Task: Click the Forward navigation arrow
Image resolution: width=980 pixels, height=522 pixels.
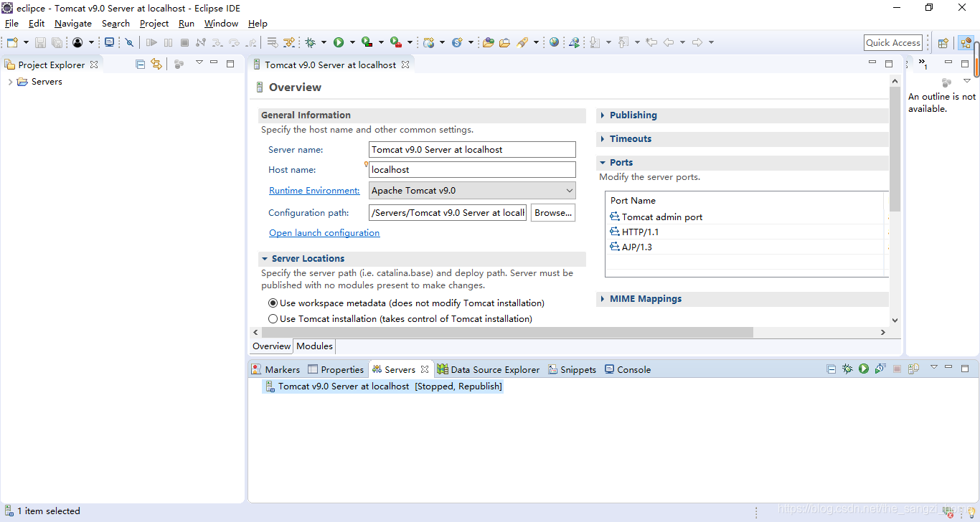Action: [697, 42]
